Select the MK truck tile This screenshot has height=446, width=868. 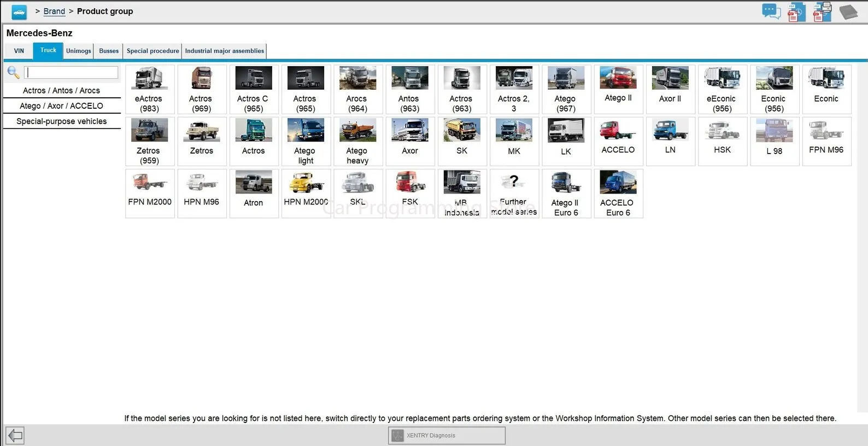[x=514, y=141]
